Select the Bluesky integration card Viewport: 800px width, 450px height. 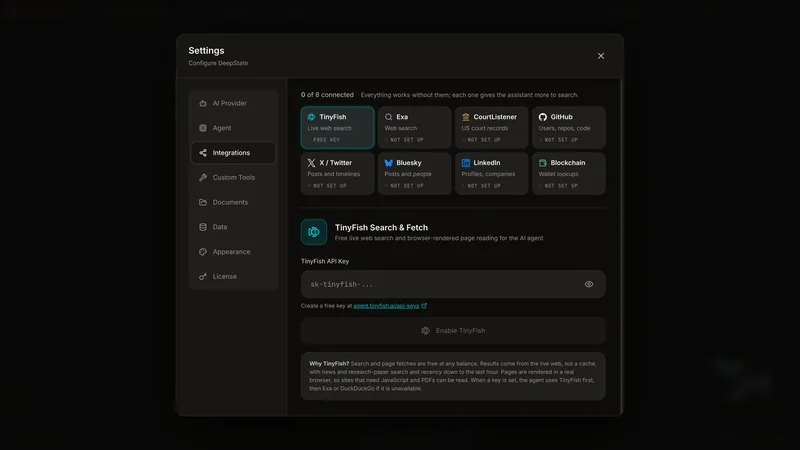click(x=414, y=173)
